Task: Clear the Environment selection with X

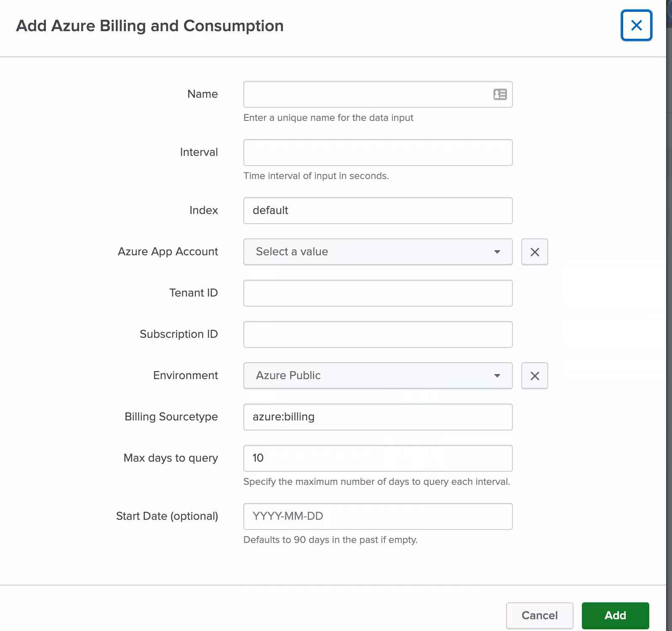Action: (534, 376)
